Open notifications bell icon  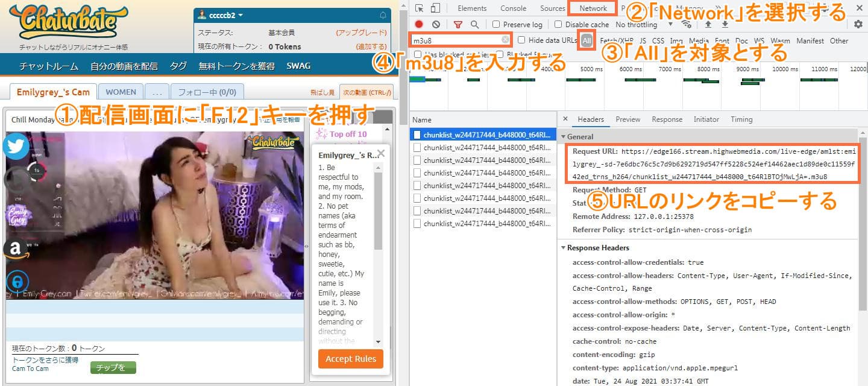[x=383, y=15]
